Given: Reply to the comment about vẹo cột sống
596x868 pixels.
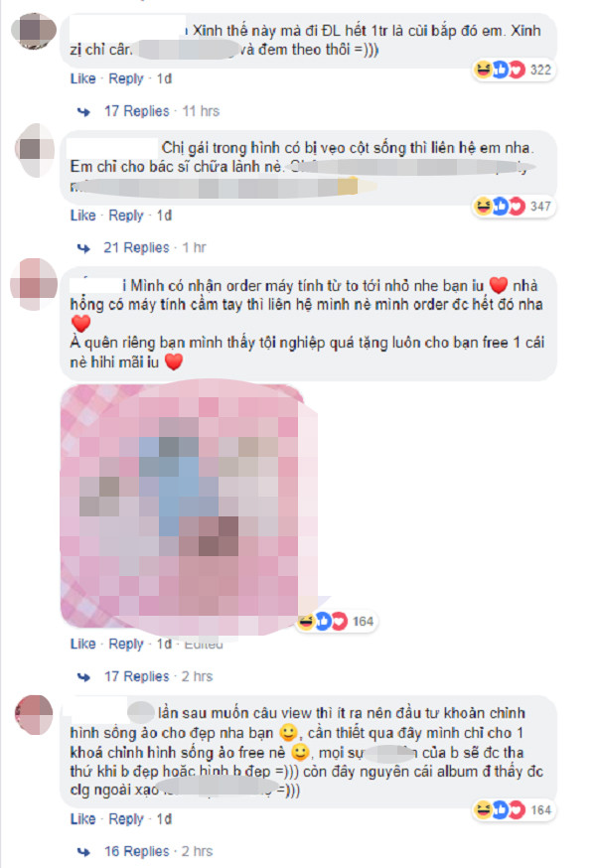Looking at the screenshot, I should tap(126, 216).
